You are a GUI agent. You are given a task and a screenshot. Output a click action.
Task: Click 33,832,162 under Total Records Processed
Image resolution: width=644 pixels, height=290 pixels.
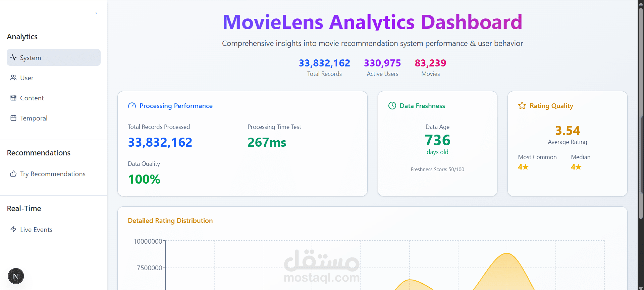click(x=160, y=142)
